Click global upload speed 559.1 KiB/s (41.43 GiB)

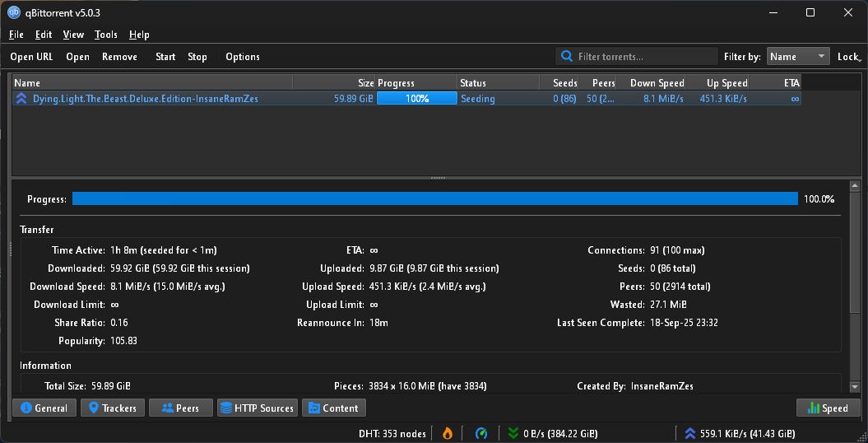tap(747, 434)
